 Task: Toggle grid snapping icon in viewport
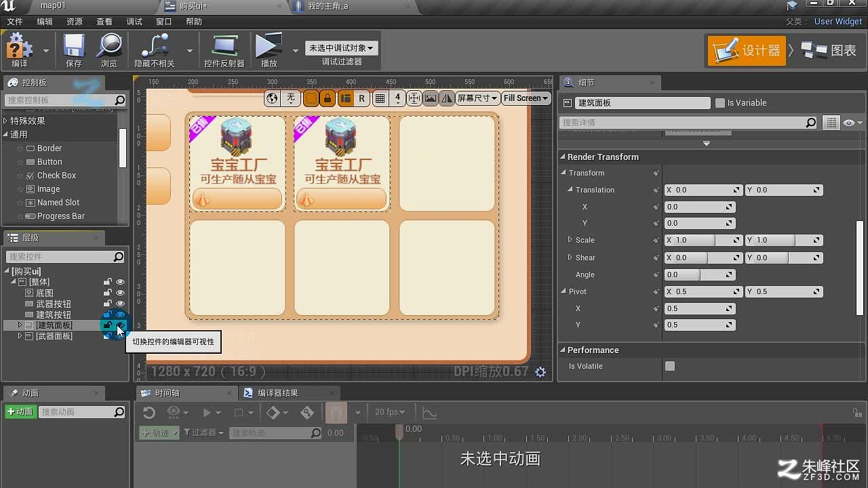tap(380, 98)
